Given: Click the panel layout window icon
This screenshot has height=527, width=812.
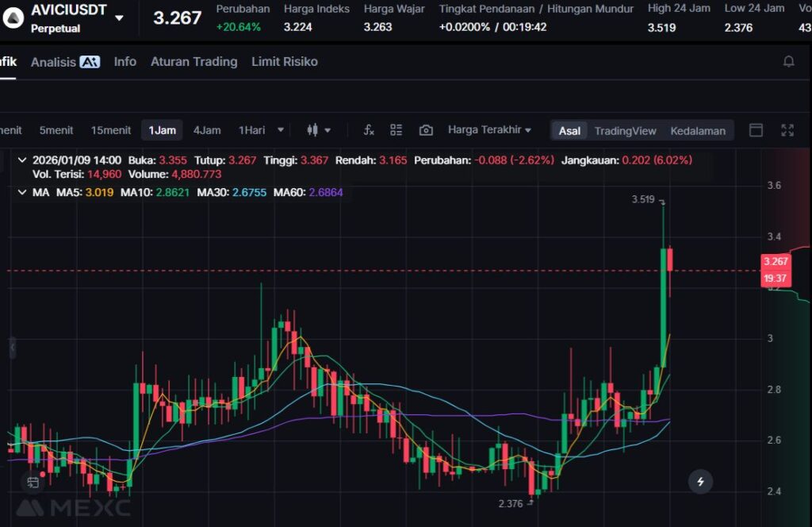Looking at the screenshot, I should tap(756, 130).
